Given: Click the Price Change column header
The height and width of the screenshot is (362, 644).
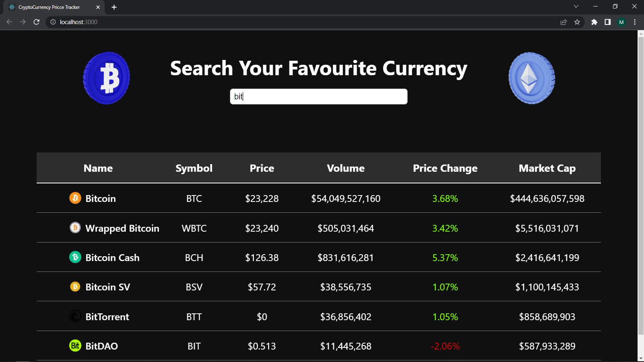Looking at the screenshot, I should [x=445, y=168].
